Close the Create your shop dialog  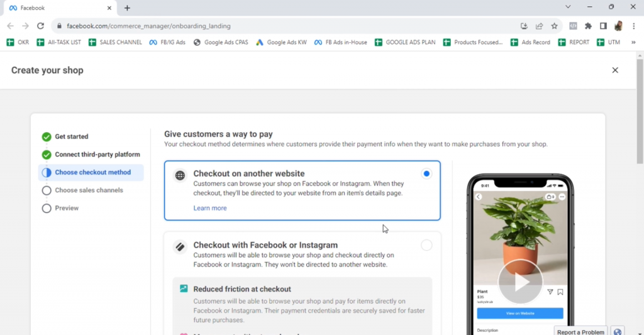pyautogui.click(x=615, y=70)
